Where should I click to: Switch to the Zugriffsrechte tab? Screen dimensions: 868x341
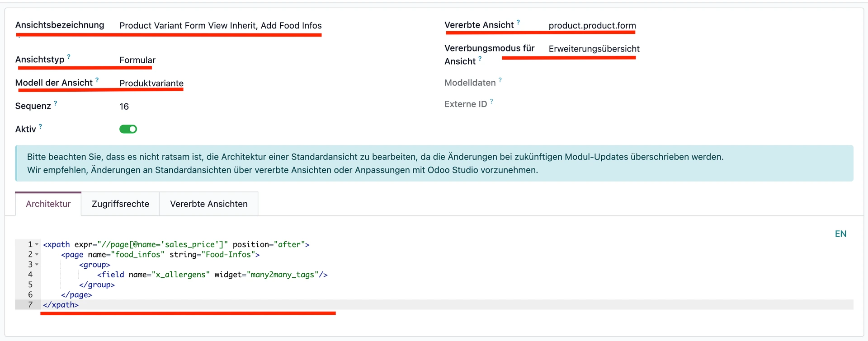tap(120, 204)
